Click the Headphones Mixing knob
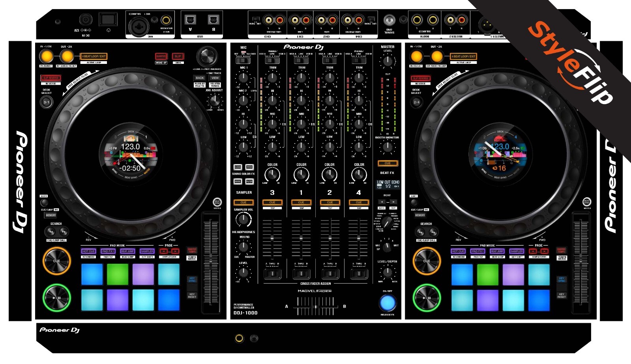 click(243, 247)
